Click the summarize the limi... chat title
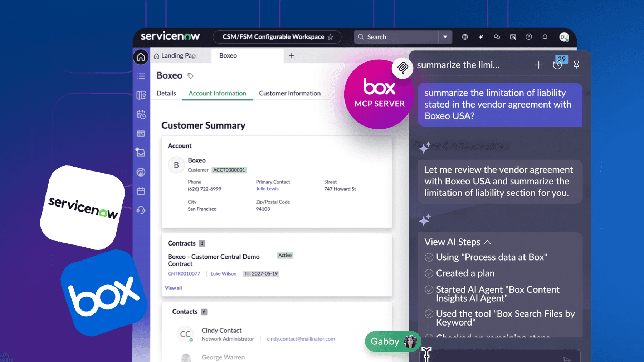The width and height of the screenshot is (644, 362). (458, 65)
